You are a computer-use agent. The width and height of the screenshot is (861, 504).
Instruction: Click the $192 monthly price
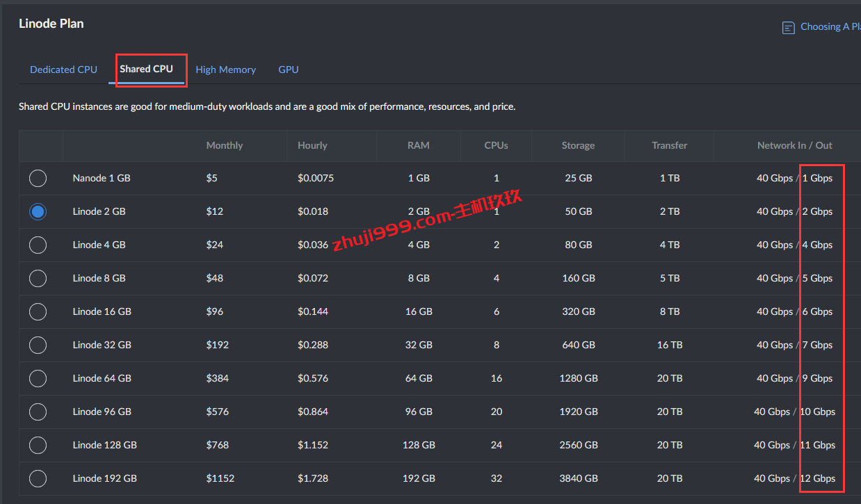pyautogui.click(x=218, y=345)
